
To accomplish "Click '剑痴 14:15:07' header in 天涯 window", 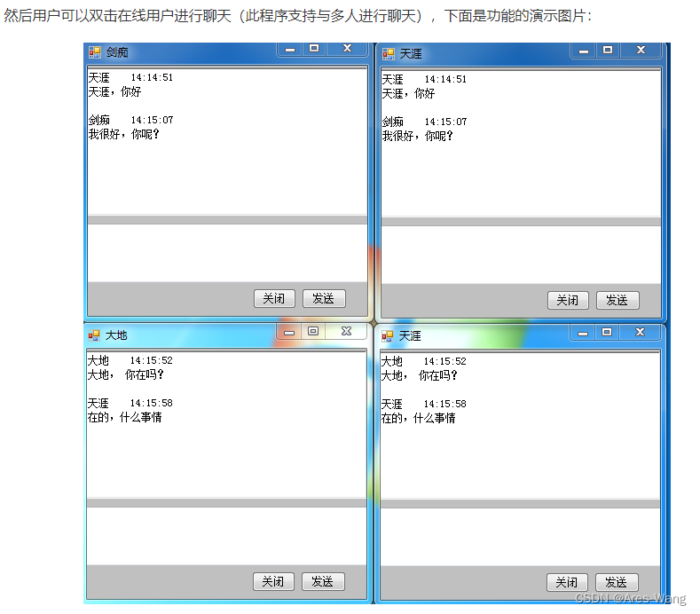I will (425, 122).
